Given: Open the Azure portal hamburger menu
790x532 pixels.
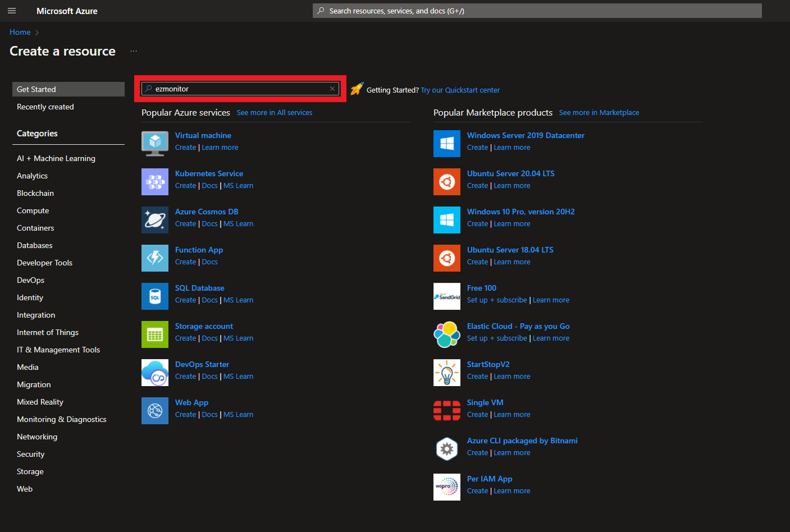Looking at the screenshot, I should coord(12,11).
